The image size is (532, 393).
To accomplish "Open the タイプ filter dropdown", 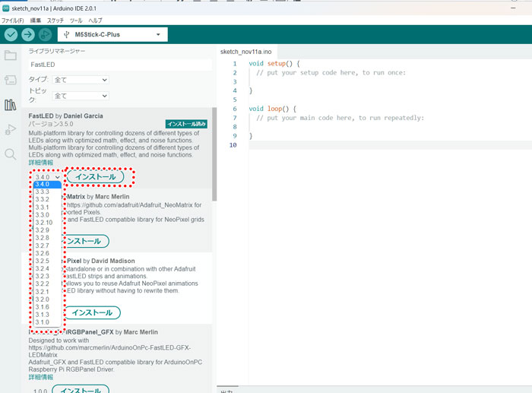I will pyautogui.click(x=81, y=80).
